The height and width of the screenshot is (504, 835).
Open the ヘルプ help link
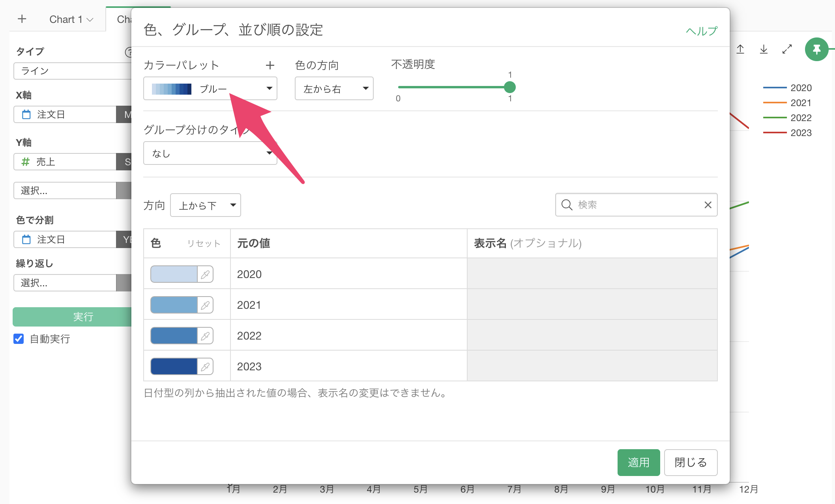coord(701,31)
